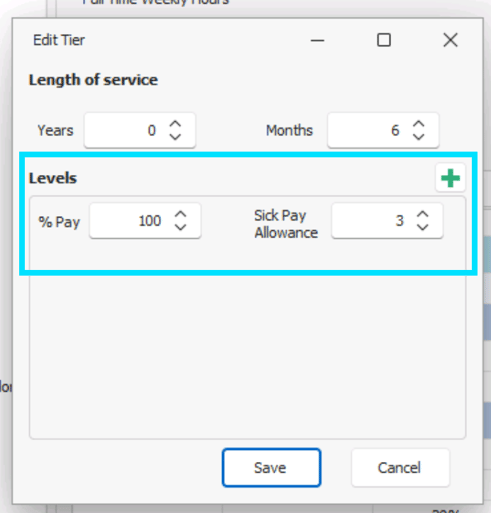
Task: Decrease the % Pay value
Action: click(x=181, y=227)
